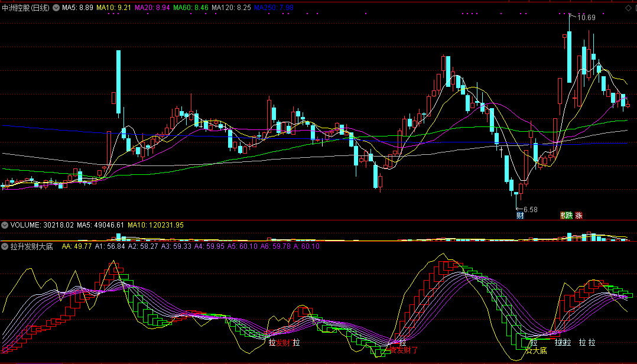The height and width of the screenshot is (364, 637).
Task: Click the MA60: 8.46 label
Action: click(191, 8)
